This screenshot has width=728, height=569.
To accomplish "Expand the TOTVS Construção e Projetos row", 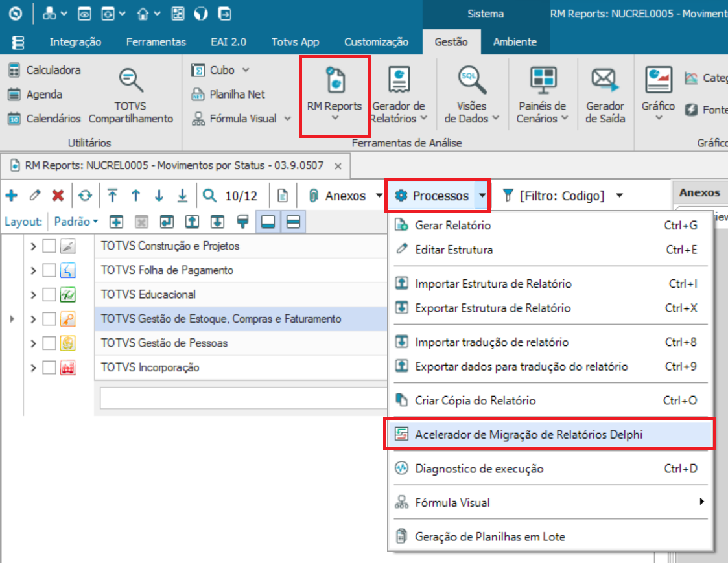I will tap(33, 246).
